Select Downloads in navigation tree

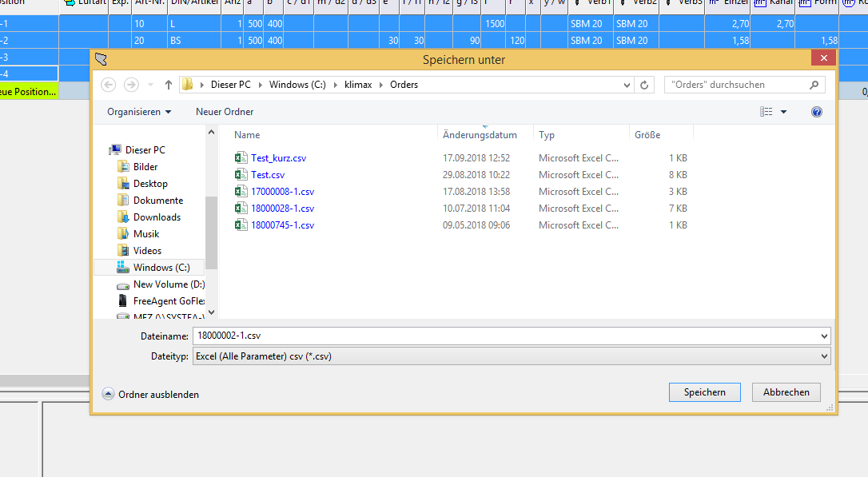(x=157, y=217)
